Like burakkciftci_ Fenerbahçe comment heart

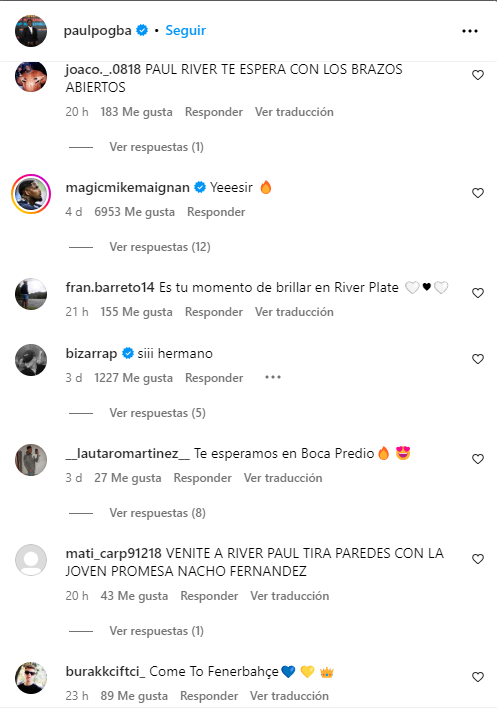pos(478,677)
